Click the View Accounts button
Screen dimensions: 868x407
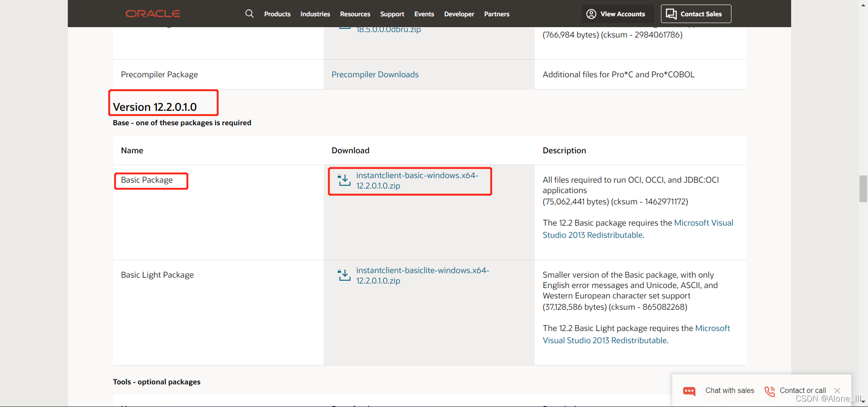[x=617, y=14]
